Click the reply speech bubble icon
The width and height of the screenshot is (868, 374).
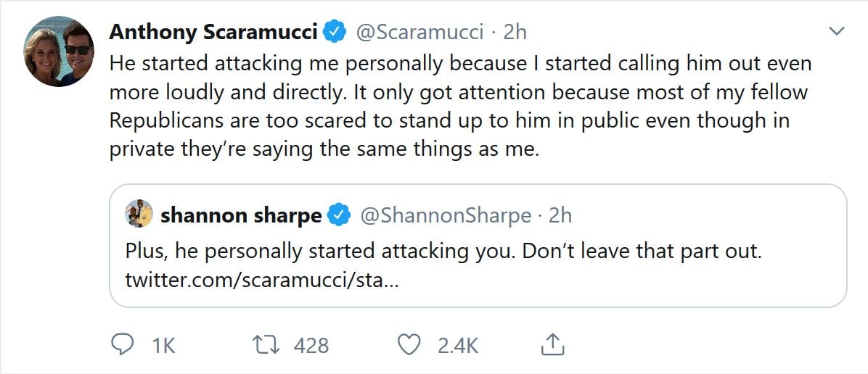pos(120,345)
